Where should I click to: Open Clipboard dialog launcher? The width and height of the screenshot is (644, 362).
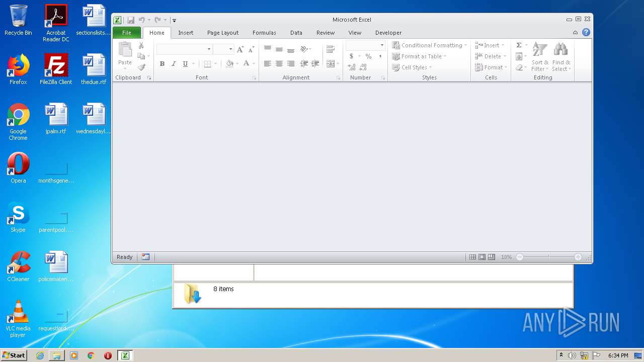click(x=149, y=78)
